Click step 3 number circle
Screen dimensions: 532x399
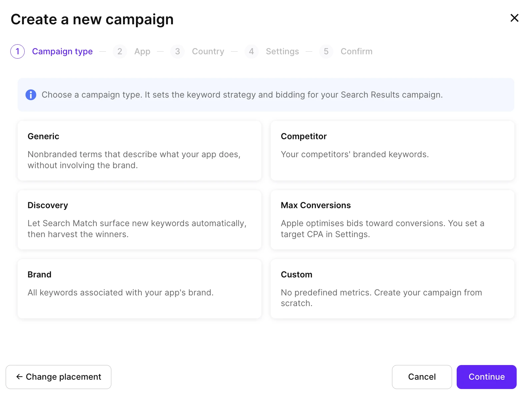click(x=177, y=51)
